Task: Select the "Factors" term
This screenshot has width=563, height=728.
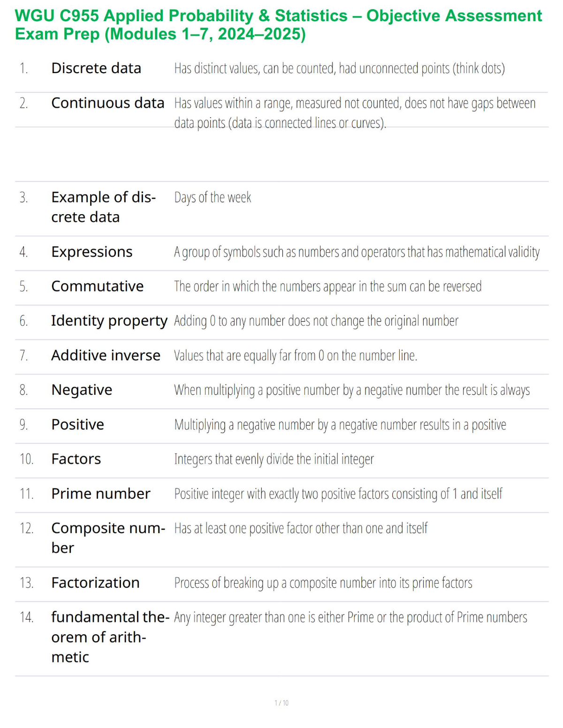Action: click(76, 459)
